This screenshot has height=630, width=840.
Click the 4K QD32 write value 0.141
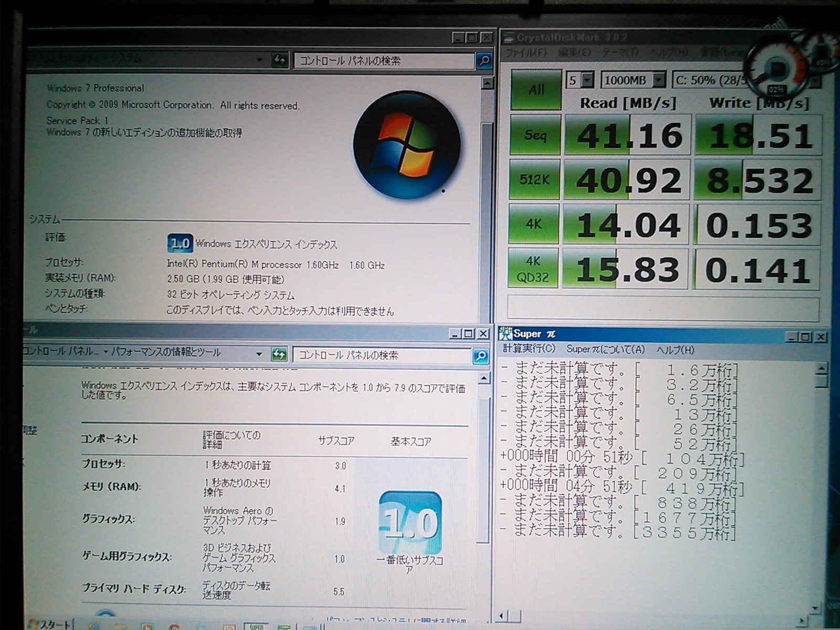pyautogui.click(x=756, y=270)
